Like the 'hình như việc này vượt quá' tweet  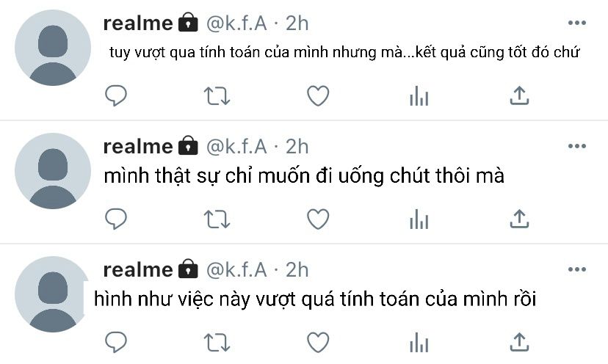318,342
